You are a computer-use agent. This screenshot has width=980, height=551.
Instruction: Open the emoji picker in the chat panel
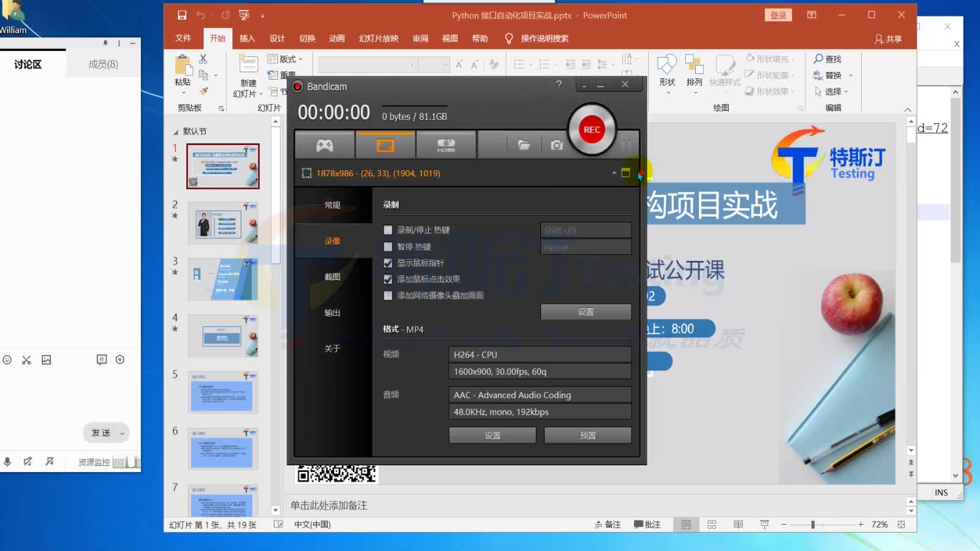click(7, 360)
